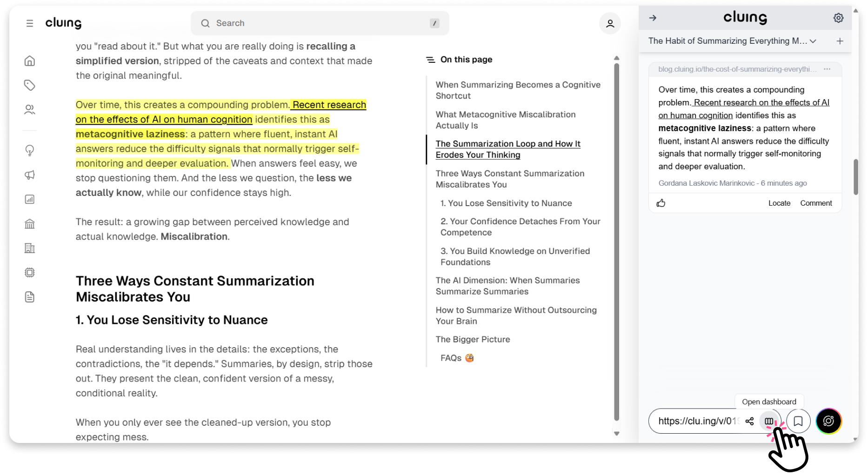868x476 pixels.
Task: Click the colorful cluing AI circle button
Action: coord(828,421)
